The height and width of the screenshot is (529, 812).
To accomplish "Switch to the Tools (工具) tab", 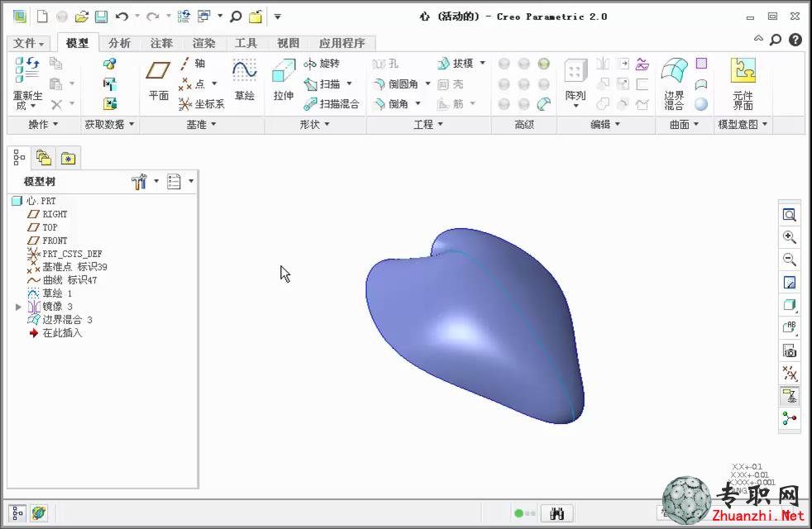I will point(246,43).
